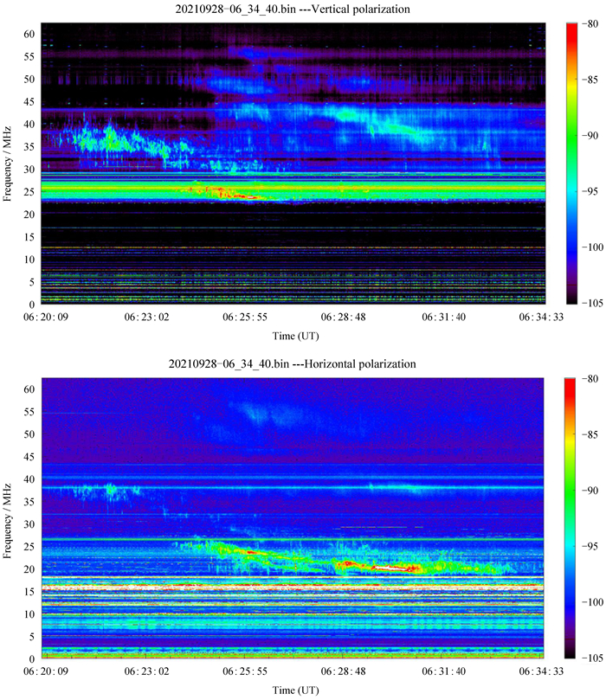606x700 pixels.
Task: Click the green burst near 37 MHz in vertical plot
Action: coord(110,136)
